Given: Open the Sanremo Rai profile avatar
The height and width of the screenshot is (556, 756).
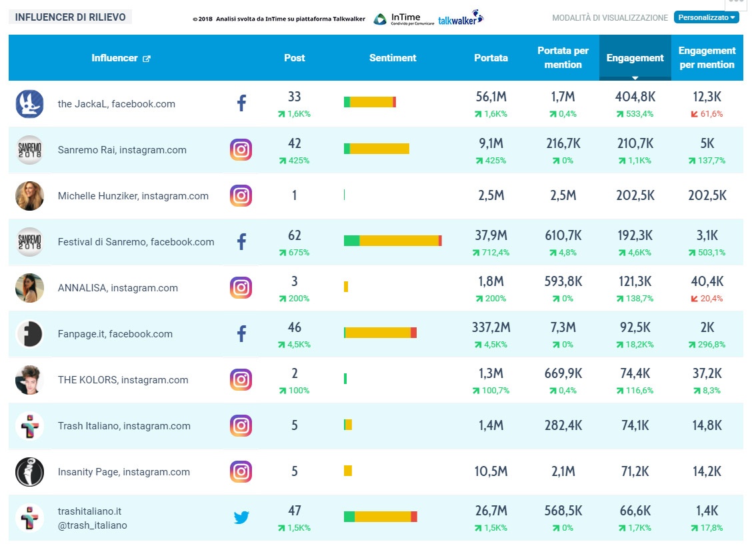Looking at the screenshot, I should (x=30, y=149).
